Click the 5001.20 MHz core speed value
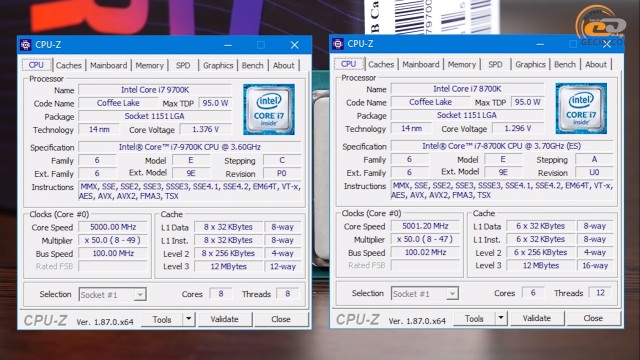Screen dimensions: 640x360 tap(425, 227)
